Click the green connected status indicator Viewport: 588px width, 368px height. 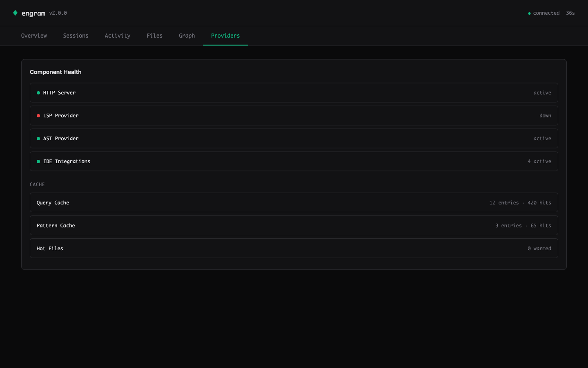[x=529, y=13]
